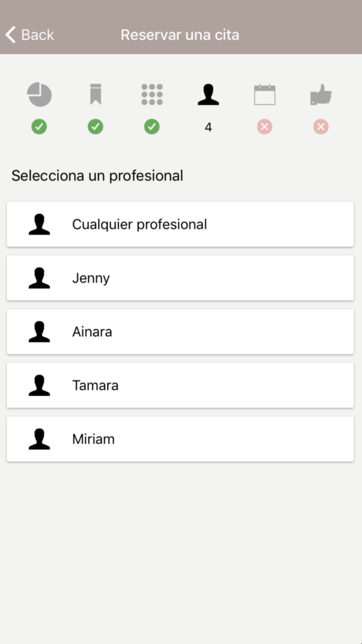Choose Ainara as the professional
The width and height of the screenshot is (362, 644).
(x=180, y=332)
